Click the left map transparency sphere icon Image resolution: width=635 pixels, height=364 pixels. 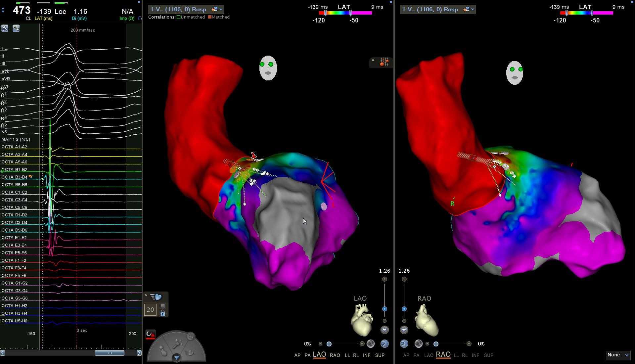coord(371,344)
